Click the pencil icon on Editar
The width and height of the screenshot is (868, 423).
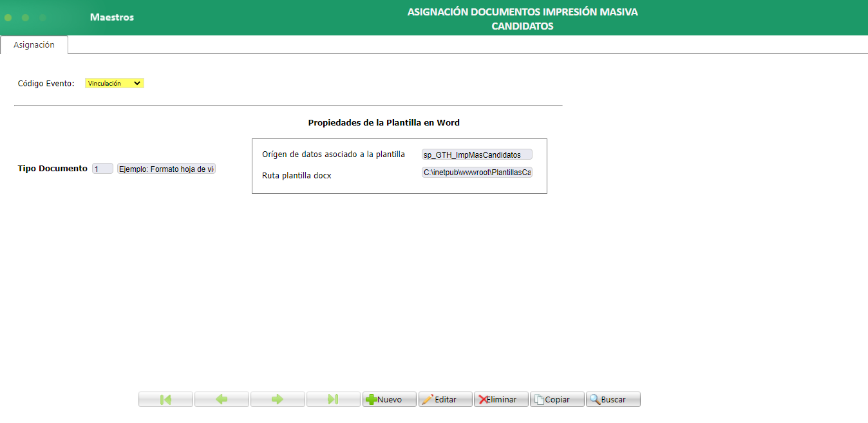pyautogui.click(x=428, y=399)
